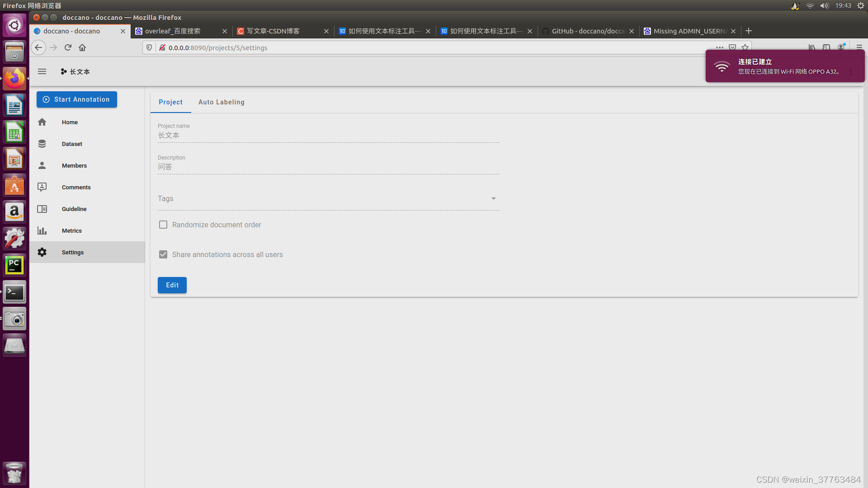The width and height of the screenshot is (868, 488).
Task: Expand the Tags dropdown arrow
Action: (493, 198)
